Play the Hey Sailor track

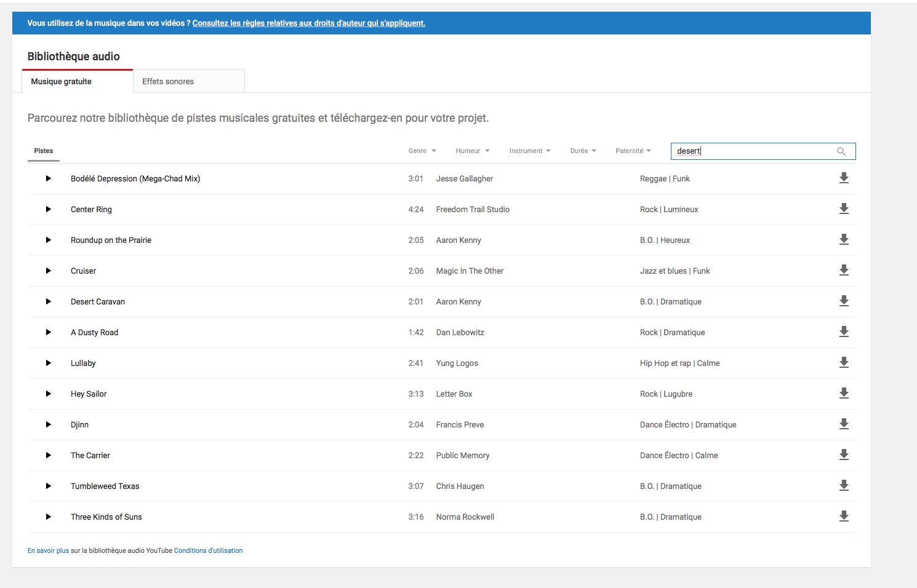pyautogui.click(x=48, y=394)
